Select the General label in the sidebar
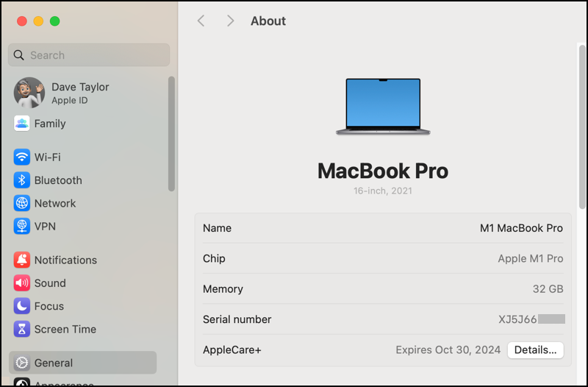 click(54, 363)
